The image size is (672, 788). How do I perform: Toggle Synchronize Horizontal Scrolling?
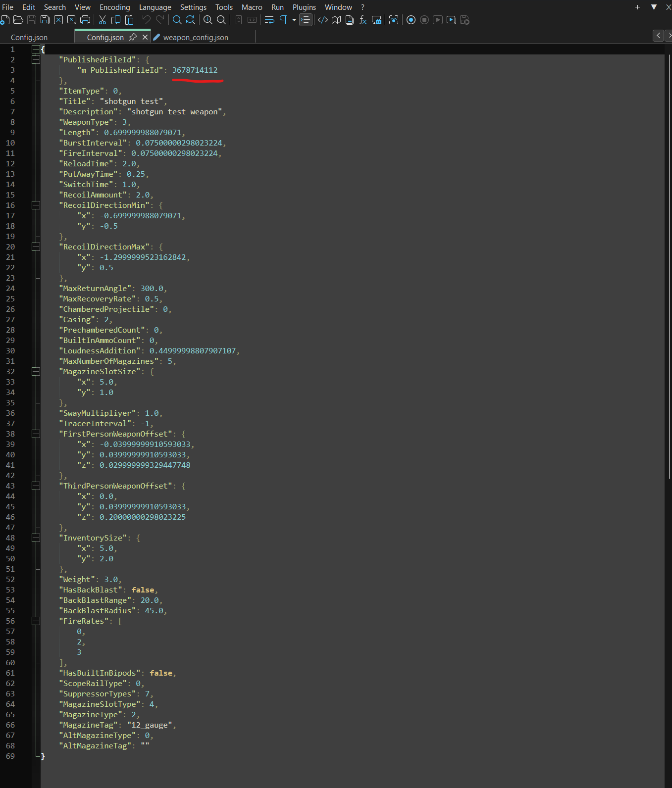tap(252, 20)
